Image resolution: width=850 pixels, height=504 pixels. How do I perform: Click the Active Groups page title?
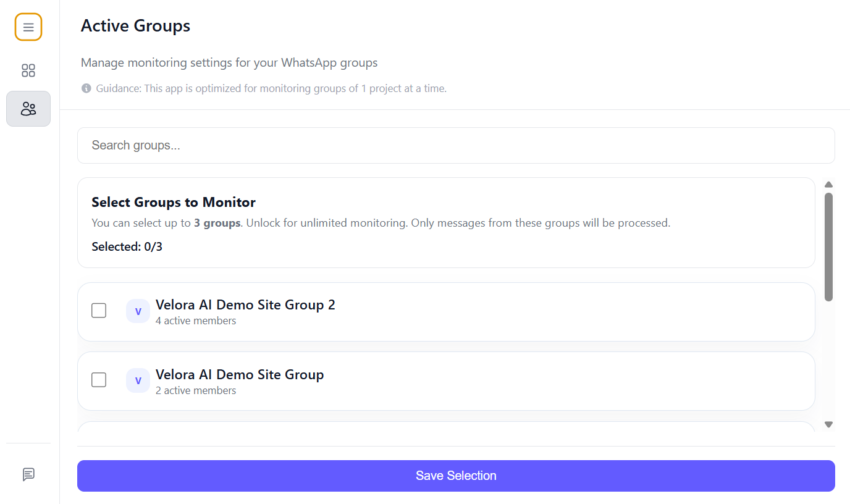point(135,26)
